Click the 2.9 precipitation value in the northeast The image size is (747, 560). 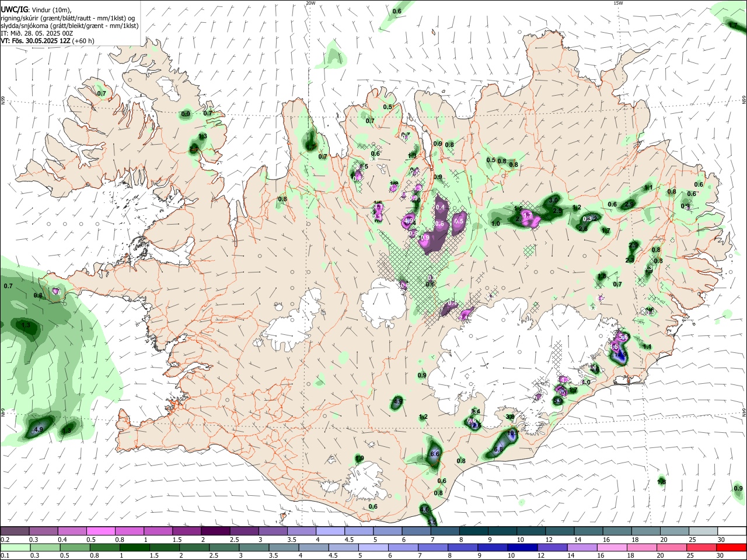coord(629,204)
